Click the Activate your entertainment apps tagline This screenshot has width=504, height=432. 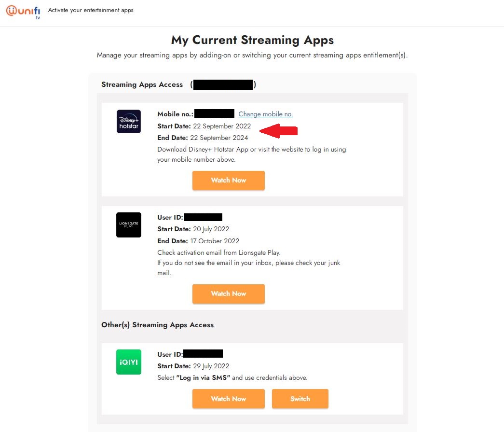click(91, 10)
